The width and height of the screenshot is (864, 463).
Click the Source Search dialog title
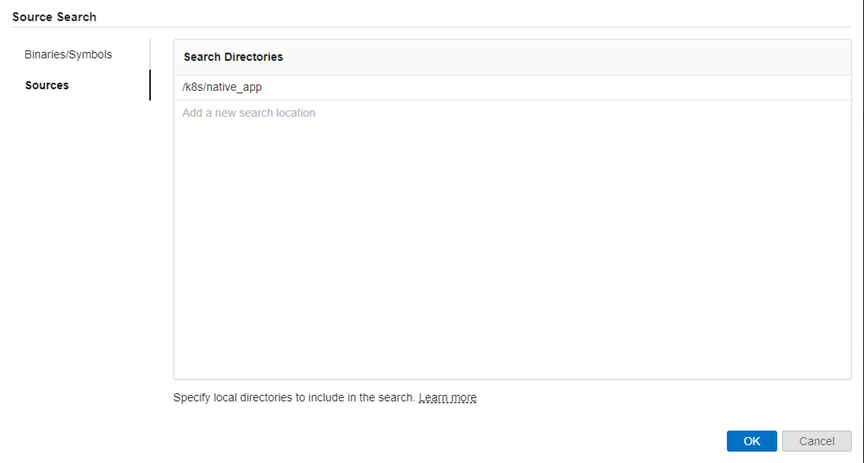coord(54,16)
